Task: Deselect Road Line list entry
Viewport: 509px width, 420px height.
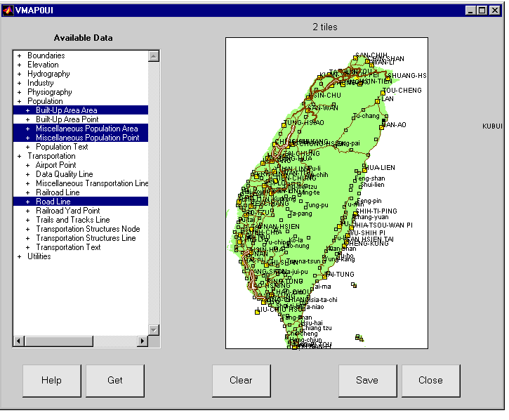Action: tap(53, 202)
